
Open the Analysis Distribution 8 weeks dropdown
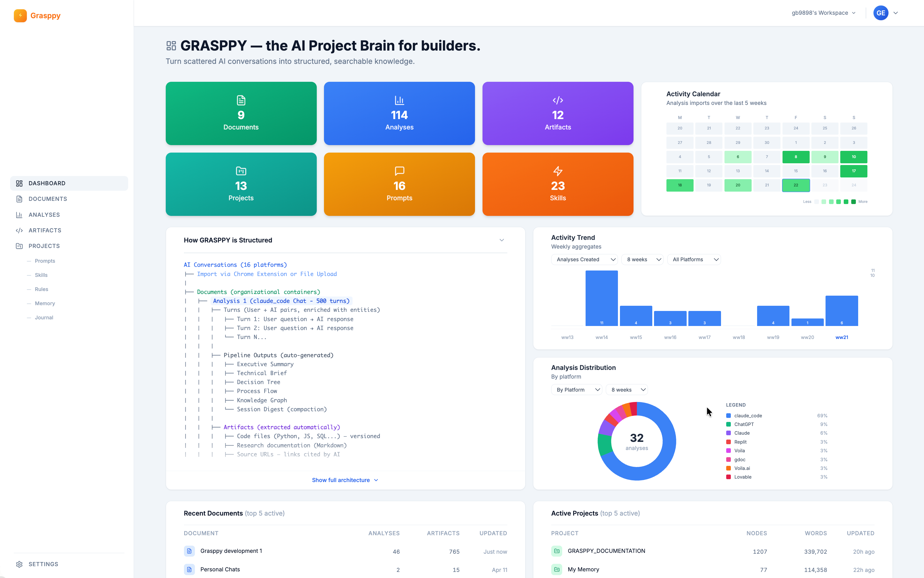tap(627, 390)
